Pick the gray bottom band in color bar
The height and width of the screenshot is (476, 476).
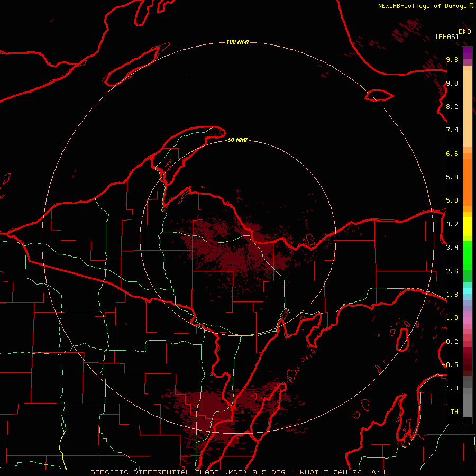click(x=467, y=407)
